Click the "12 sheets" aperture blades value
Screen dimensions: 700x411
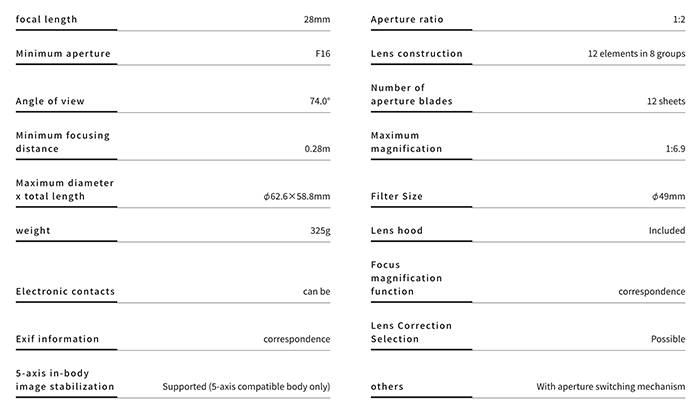tap(665, 101)
